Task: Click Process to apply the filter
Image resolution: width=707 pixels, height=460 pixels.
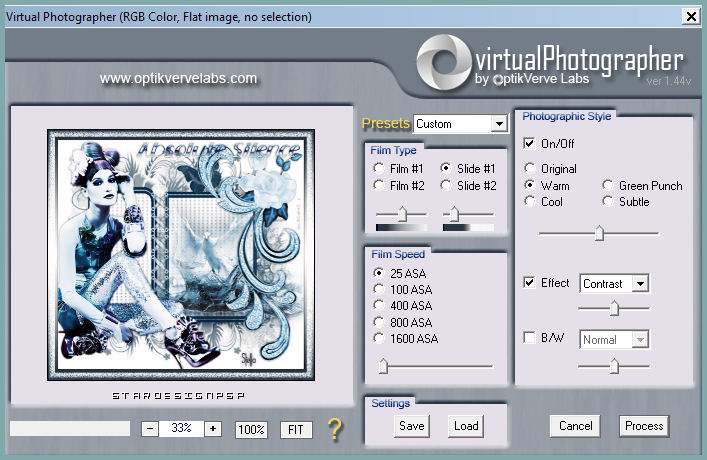Action: coord(644,426)
